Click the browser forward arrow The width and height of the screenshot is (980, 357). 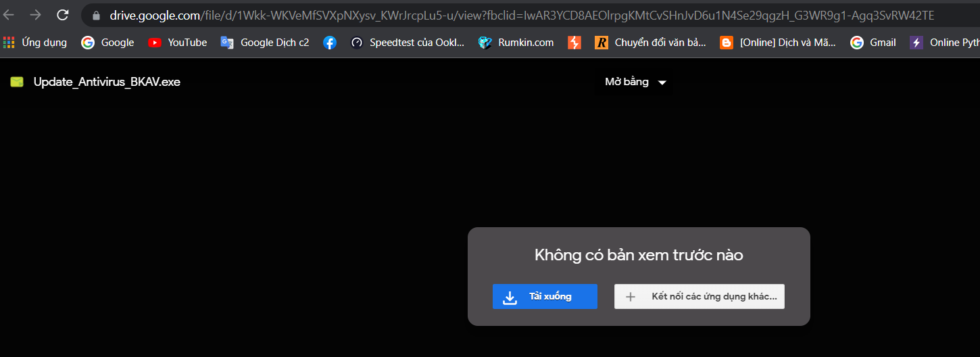click(x=36, y=15)
